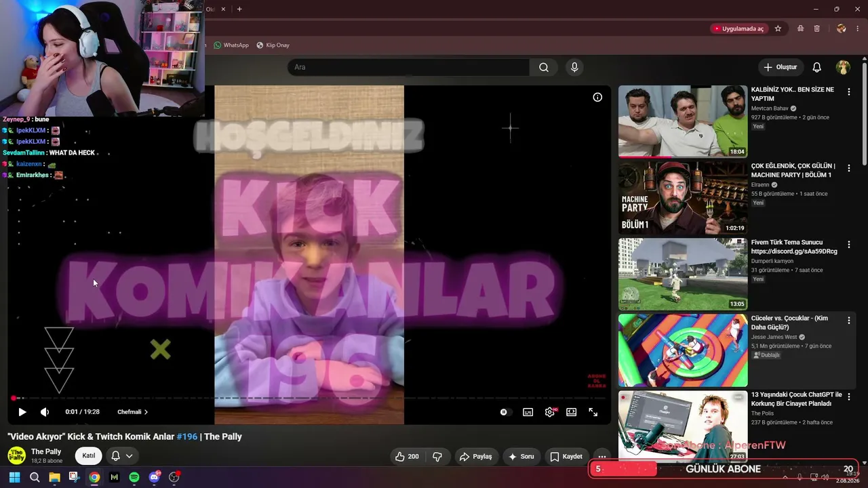The height and width of the screenshot is (488, 868).
Task: Like the video with 200 likes
Action: 407,457
